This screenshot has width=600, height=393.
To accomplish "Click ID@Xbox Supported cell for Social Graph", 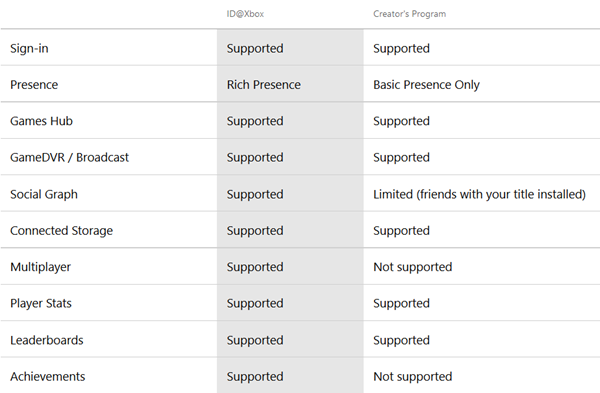I will (255, 195).
